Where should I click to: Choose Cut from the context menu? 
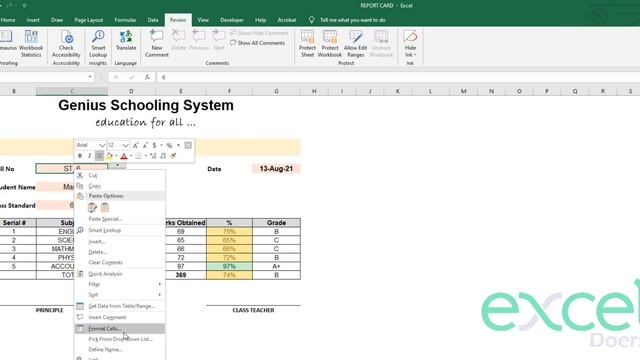point(120,176)
